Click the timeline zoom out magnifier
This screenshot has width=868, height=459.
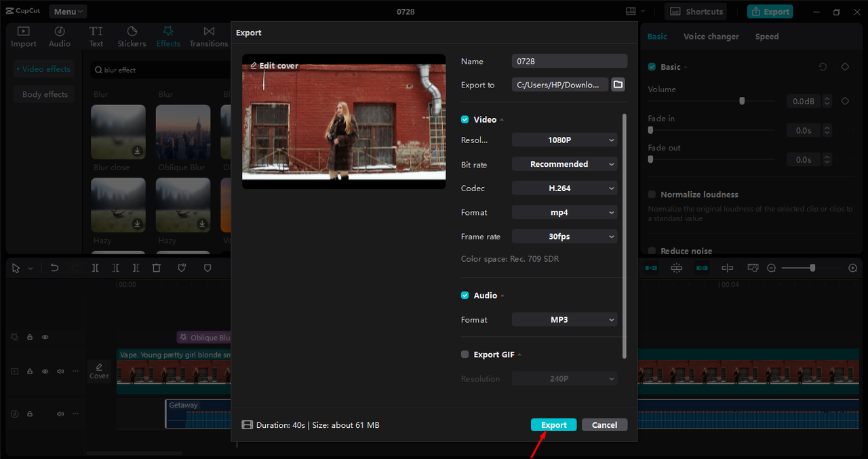click(x=771, y=268)
